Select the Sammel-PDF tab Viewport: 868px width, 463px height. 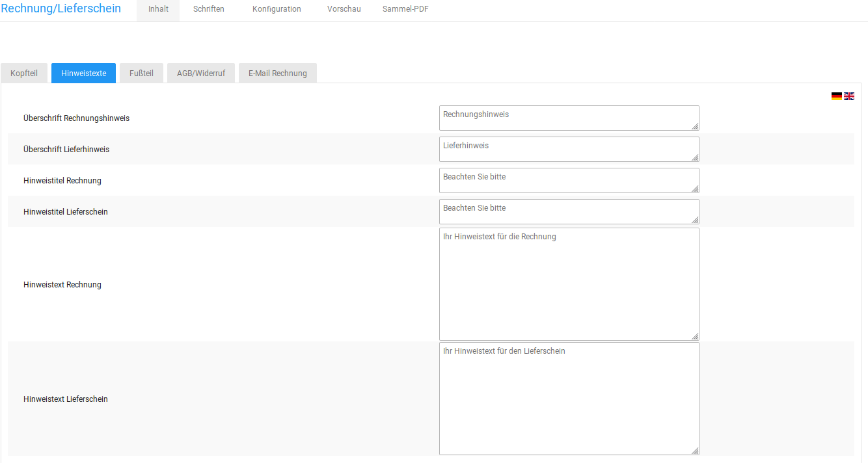click(405, 9)
